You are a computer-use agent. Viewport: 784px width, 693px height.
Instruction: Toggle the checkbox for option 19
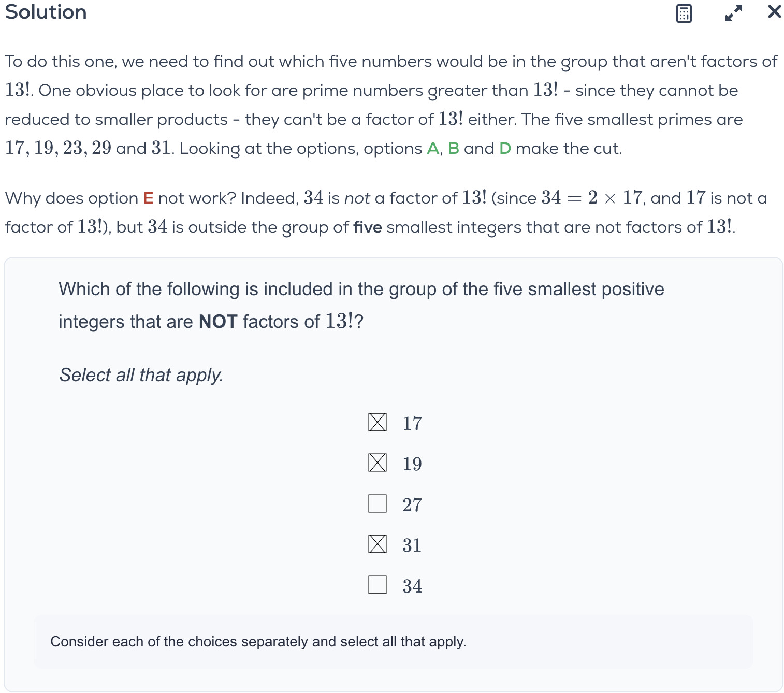(x=378, y=463)
